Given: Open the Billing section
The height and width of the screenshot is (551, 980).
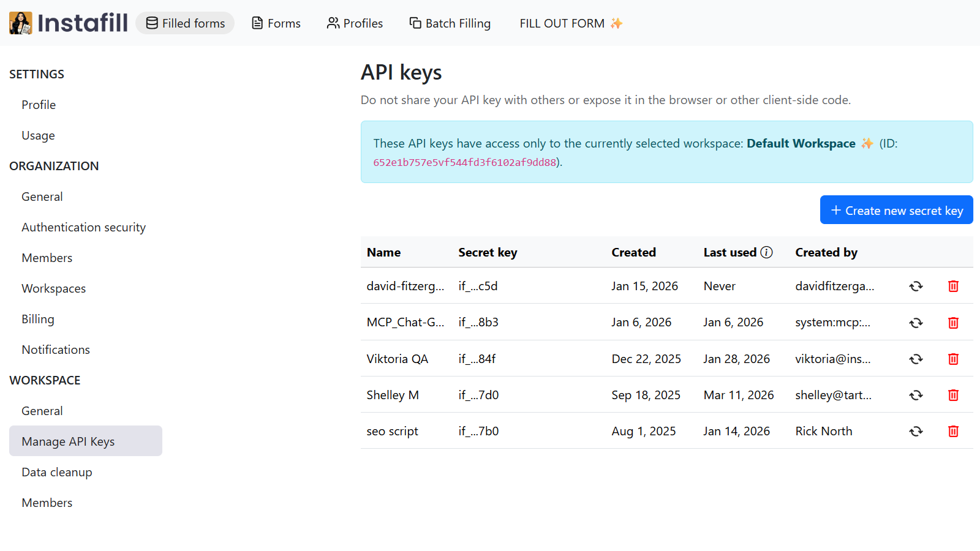Looking at the screenshot, I should 37,318.
